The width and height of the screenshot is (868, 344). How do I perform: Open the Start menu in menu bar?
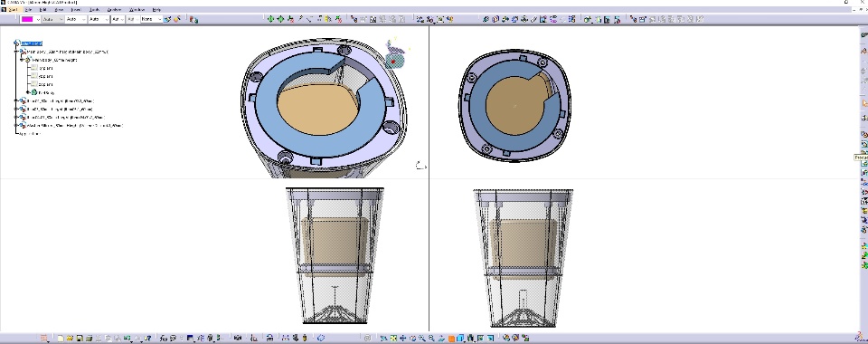14,10
